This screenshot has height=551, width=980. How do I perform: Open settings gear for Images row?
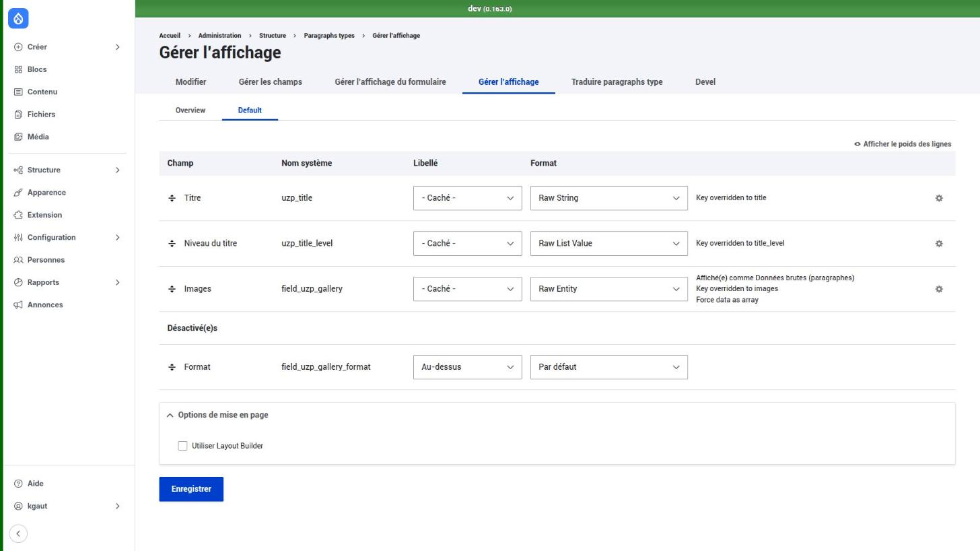939,289
